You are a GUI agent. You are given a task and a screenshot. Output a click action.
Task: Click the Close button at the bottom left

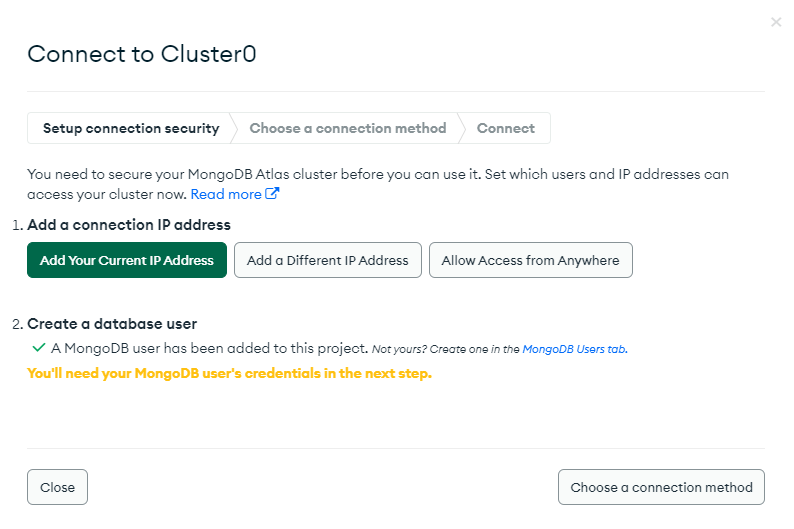coord(57,487)
